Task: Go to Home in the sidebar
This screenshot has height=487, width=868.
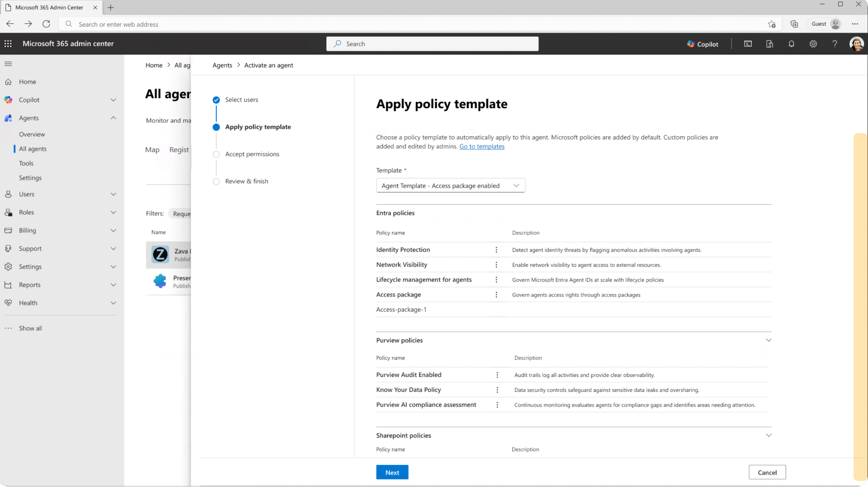Action: point(27,82)
